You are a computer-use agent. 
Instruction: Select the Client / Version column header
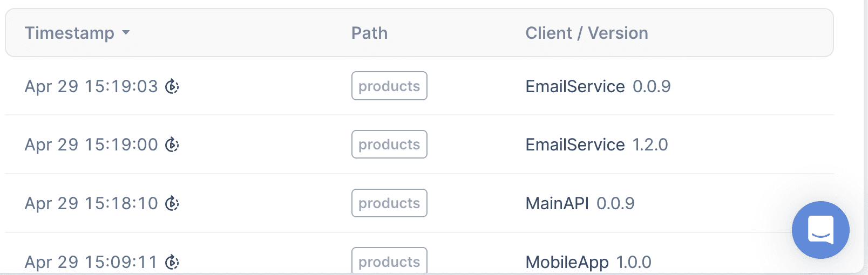tap(586, 33)
